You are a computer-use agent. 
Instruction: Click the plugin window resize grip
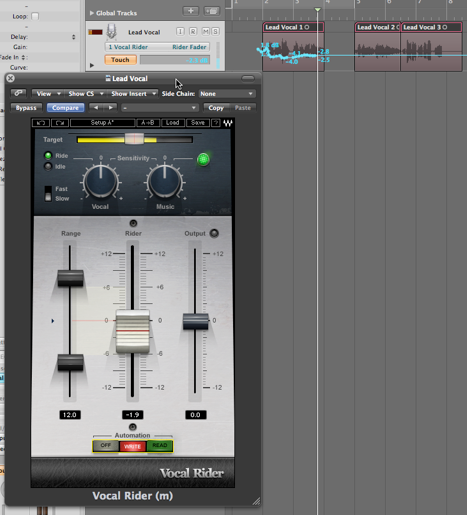(256, 501)
